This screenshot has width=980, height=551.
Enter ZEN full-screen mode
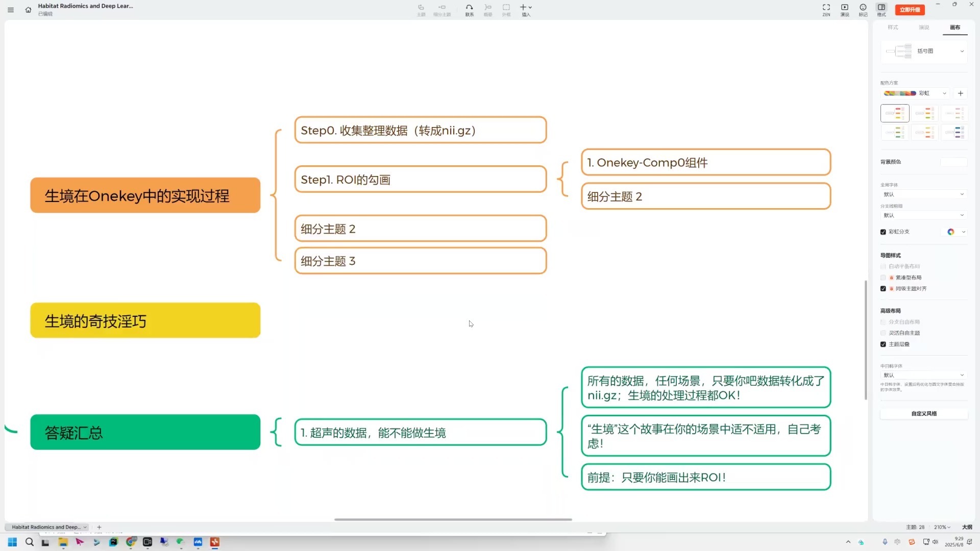pos(826,10)
